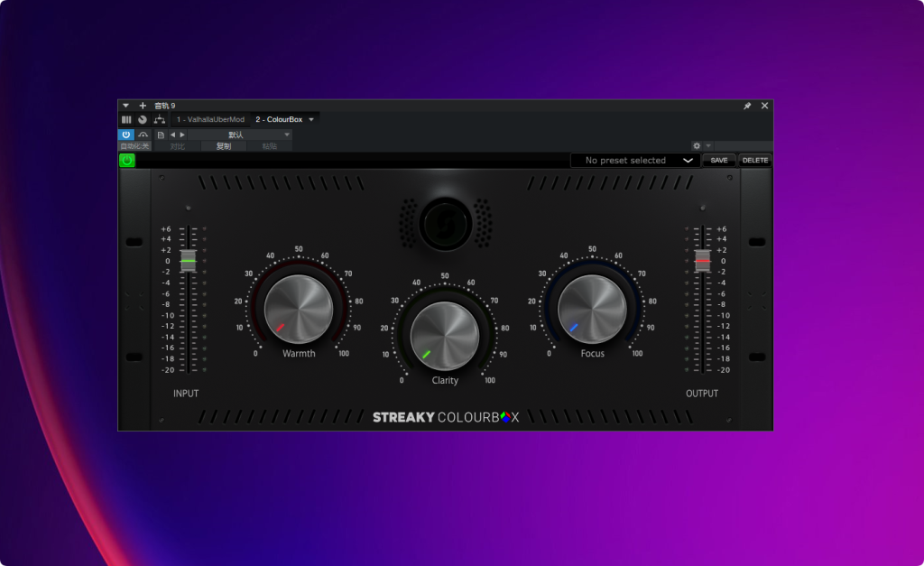Click the DELETE preset button

point(755,161)
